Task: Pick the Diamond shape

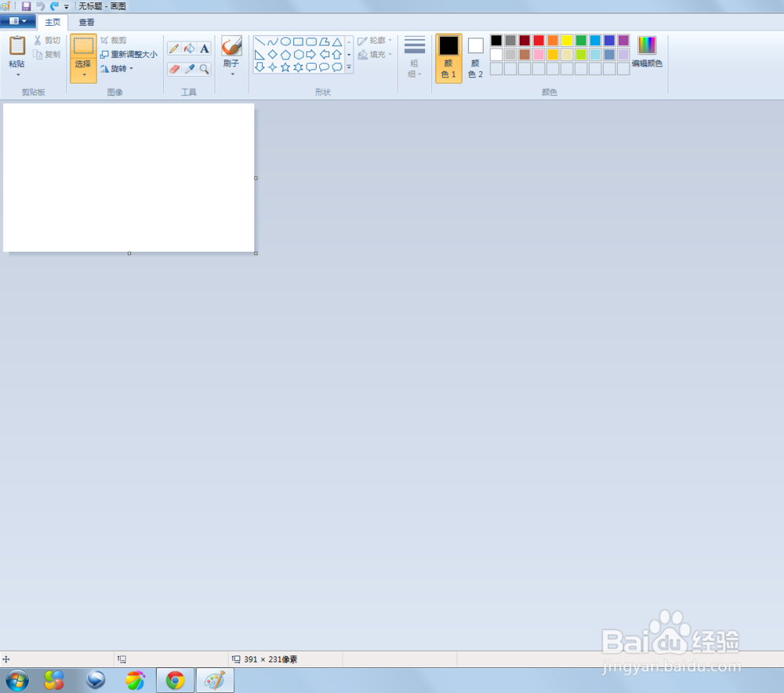Action: click(x=273, y=55)
